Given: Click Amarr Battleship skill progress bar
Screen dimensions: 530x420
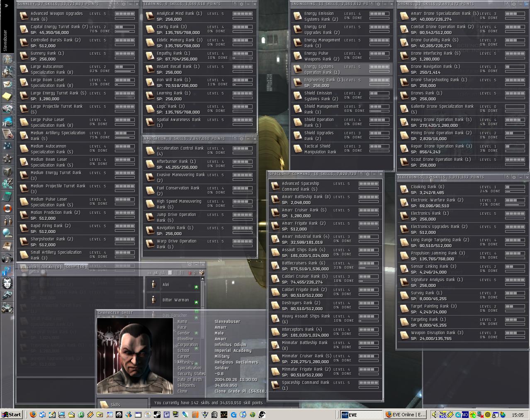Looking at the screenshot, I should click(x=368, y=197).
